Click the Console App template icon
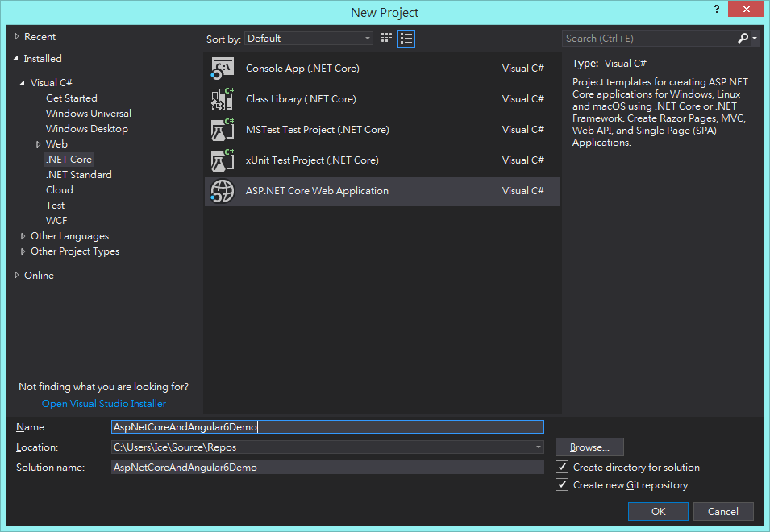770x532 pixels. [x=223, y=69]
